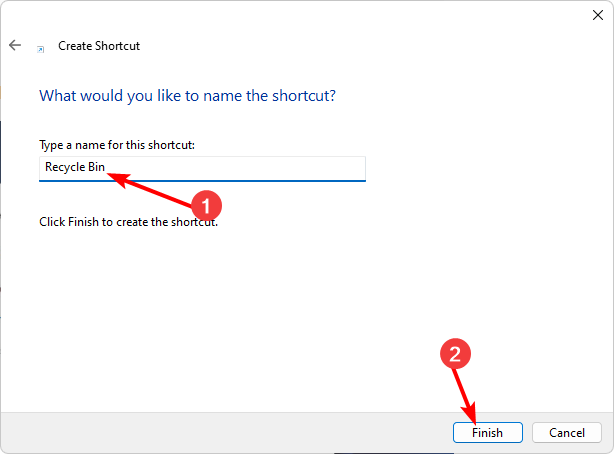Click the Click Finish to create instruction text
The width and height of the screenshot is (614, 454).
(128, 221)
